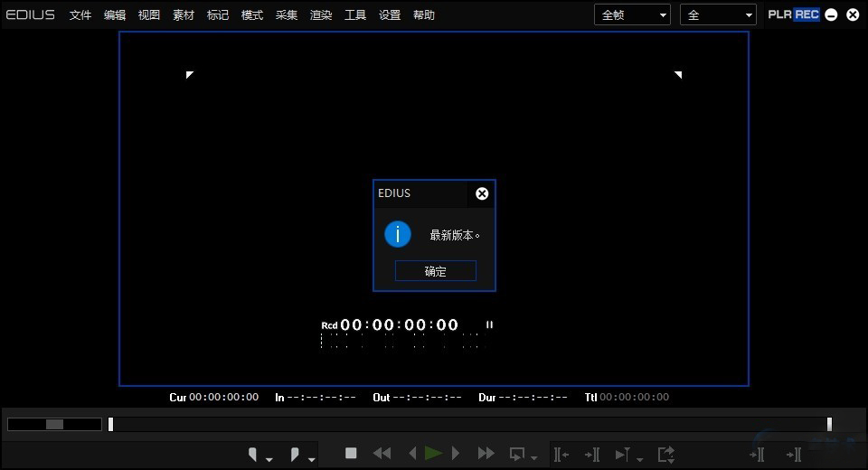Click the export icon
868x470 pixels.
coord(666,455)
